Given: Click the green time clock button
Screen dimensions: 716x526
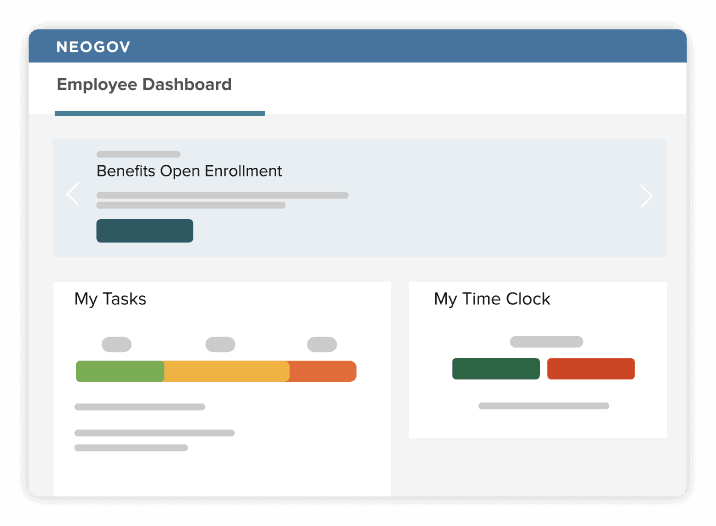Looking at the screenshot, I should click(x=496, y=368).
